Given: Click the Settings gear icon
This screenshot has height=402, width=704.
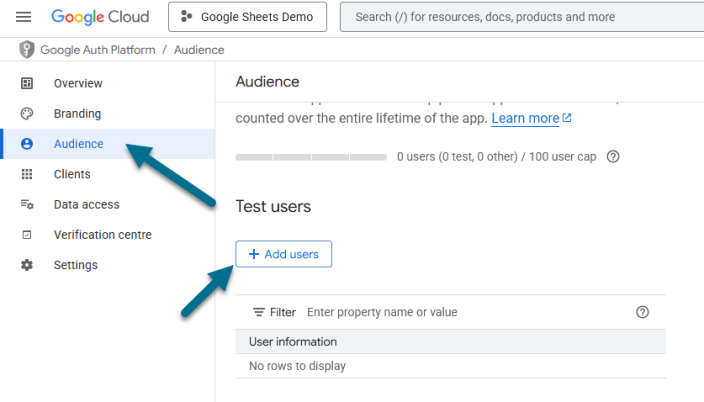Looking at the screenshot, I should pyautogui.click(x=27, y=265).
